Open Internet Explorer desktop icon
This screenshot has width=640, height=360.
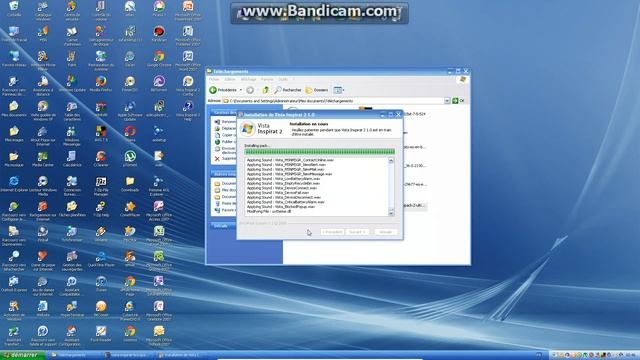tap(14, 184)
